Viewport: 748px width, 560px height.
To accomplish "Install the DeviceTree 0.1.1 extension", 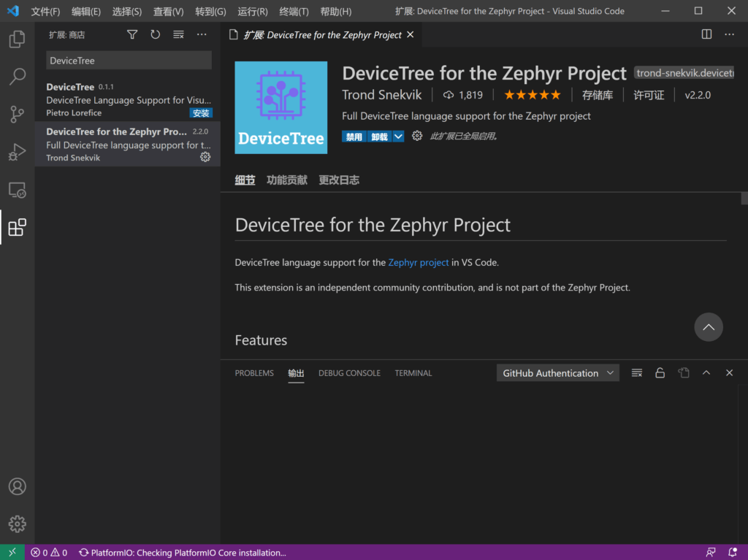I will (201, 113).
